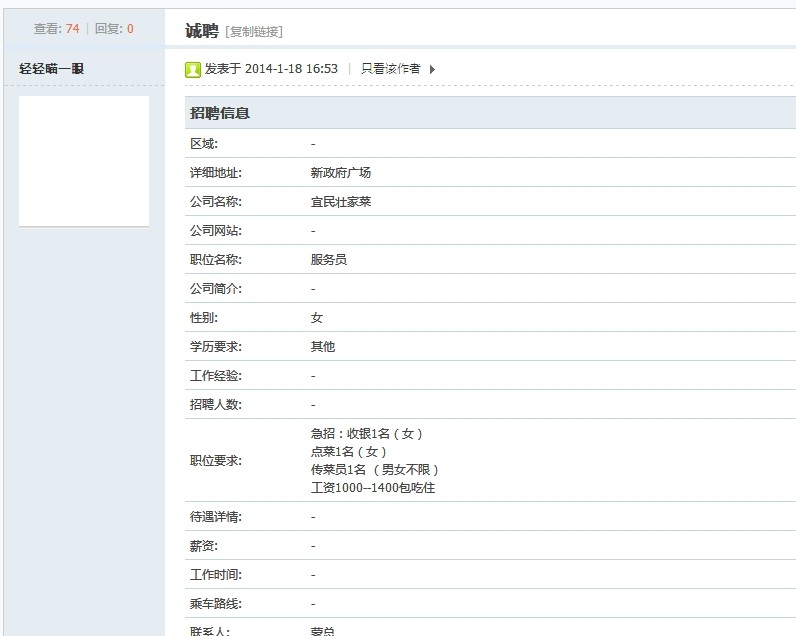This screenshot has height=636, width=796.
Task: Click the 职位名称 label
Action: [216, 259]
